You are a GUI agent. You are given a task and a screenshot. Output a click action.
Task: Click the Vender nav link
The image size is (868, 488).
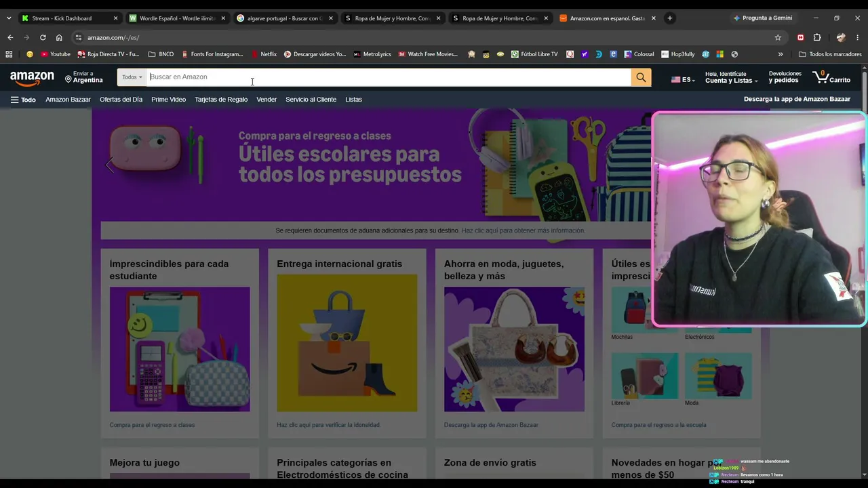267,100
